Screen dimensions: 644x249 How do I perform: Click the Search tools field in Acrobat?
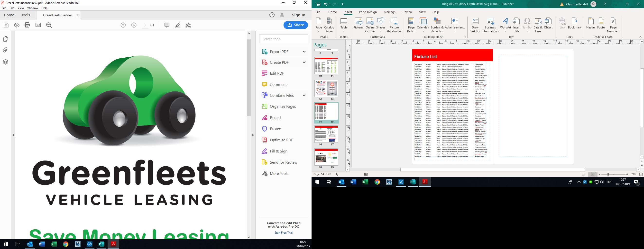(x=284, y=39)
